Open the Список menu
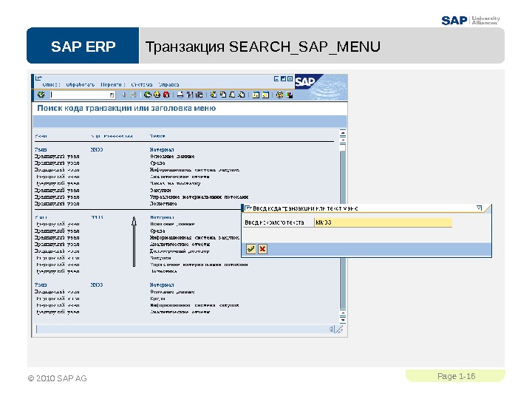The image size is (532, 399). coord(51,84)
